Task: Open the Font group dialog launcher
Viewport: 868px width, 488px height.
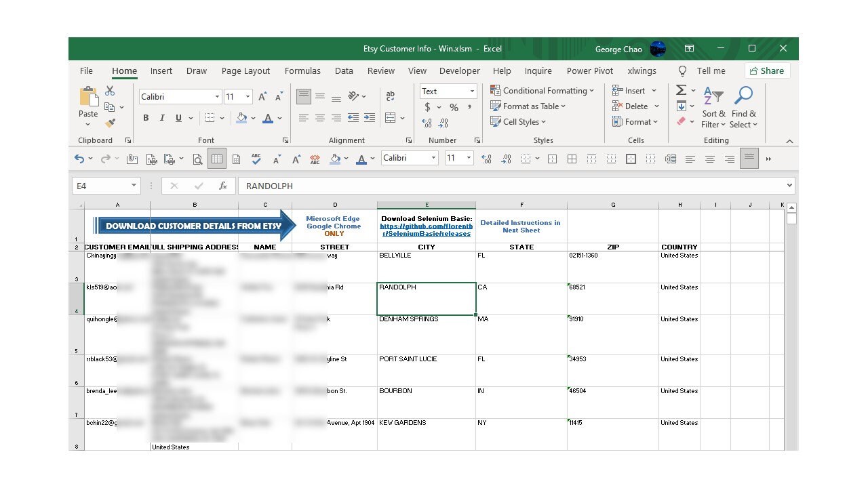Action: [x=285, y=140]
